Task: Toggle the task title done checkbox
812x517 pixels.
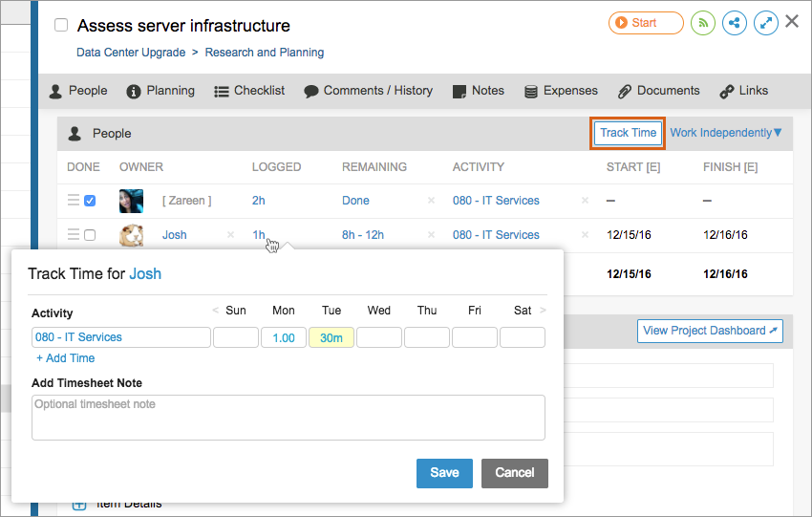Action: 61,26
